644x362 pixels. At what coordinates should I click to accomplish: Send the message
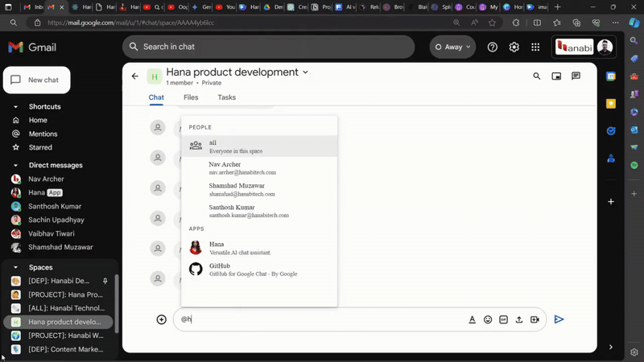pos(559,319)
